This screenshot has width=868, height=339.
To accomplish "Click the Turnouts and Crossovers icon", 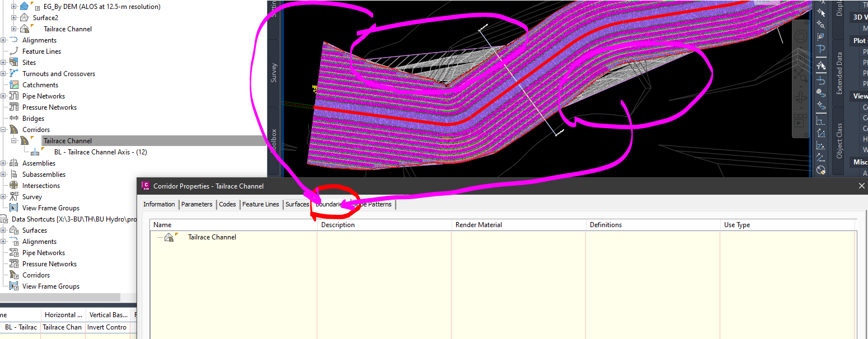I will tap(15, 73).
